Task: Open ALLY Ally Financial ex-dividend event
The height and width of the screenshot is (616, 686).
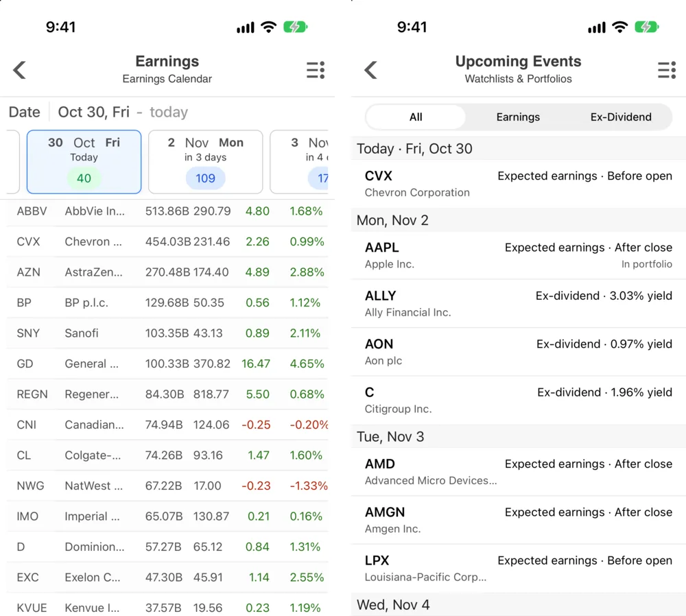Action: [x=519, y=304]
